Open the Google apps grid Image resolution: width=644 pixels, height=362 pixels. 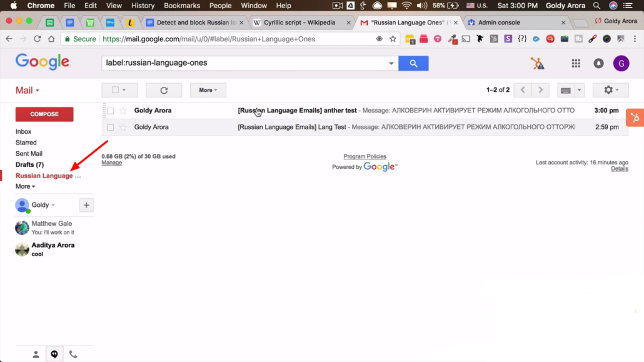576,63
